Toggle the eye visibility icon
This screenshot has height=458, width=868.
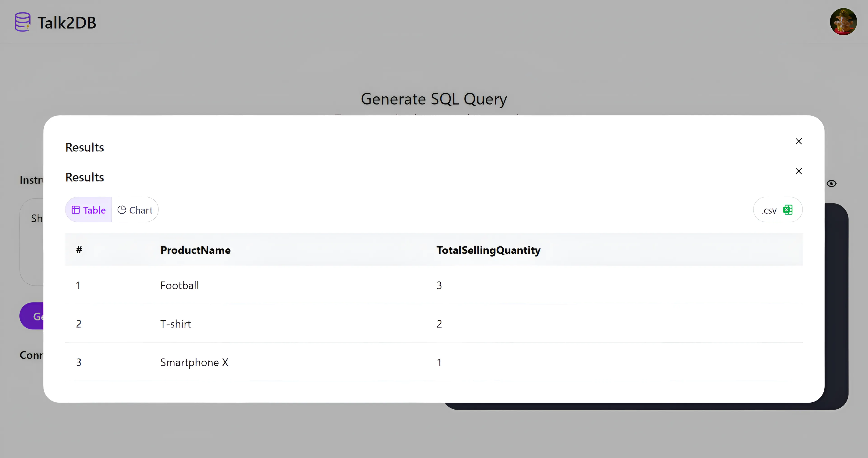click(831, 184)
